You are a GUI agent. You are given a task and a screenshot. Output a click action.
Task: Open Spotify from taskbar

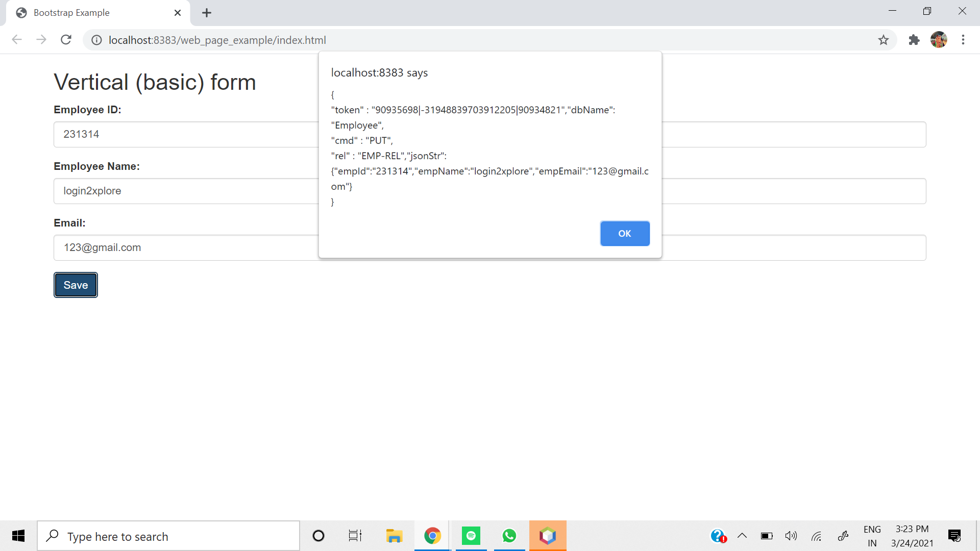tap(471, 536)
